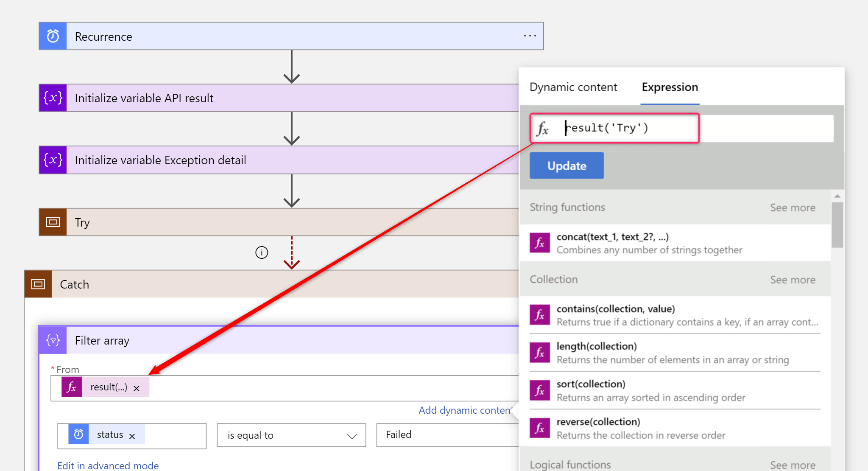Open Edit in advanced mode

tap(108, 465)
